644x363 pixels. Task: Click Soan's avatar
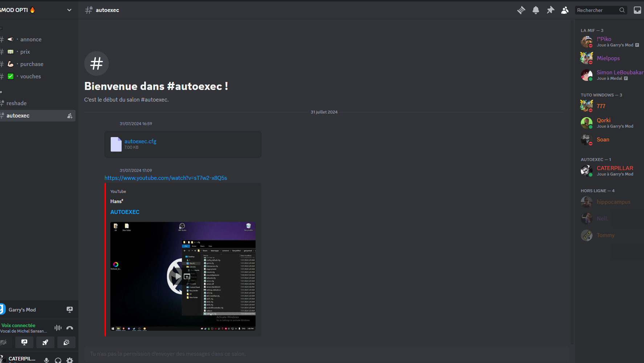pos(587,139)
